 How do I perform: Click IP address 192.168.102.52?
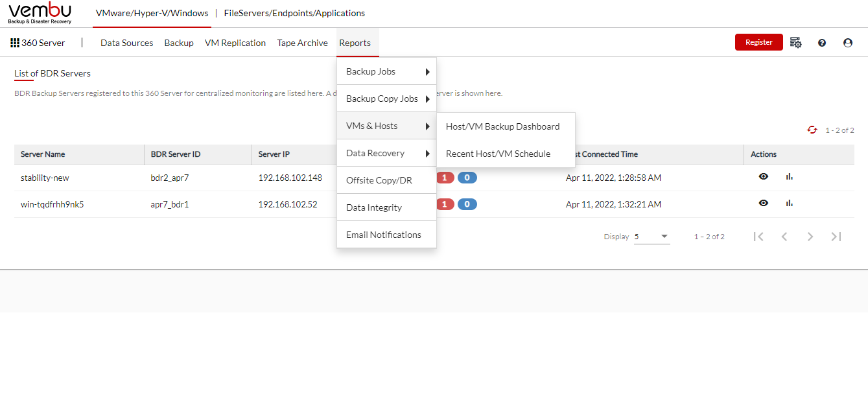[x=288, y=204]
